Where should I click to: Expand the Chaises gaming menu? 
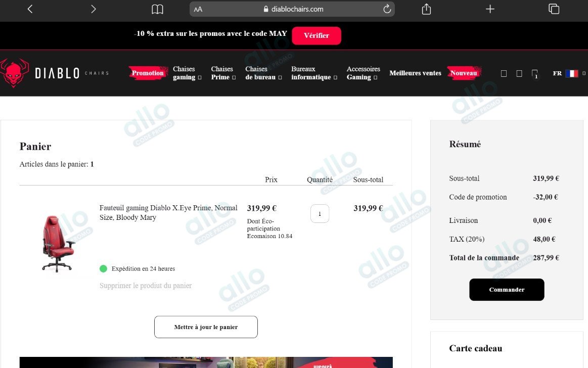(x=187, y=73)
